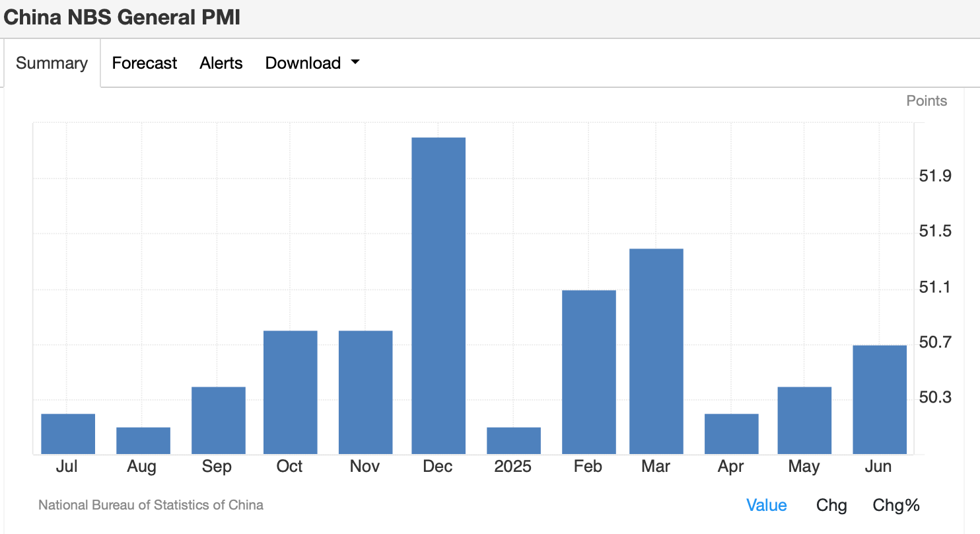Image resolution: width=980 pixels, height=534 pixels.
Task: Select the Value display option
Action: [x=766, y=506]
